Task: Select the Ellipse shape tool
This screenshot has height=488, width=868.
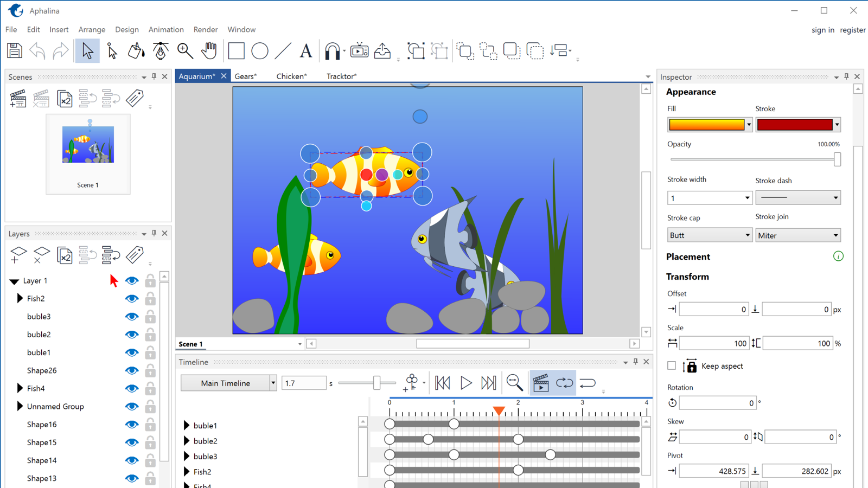Action: (x=260, y=50)
